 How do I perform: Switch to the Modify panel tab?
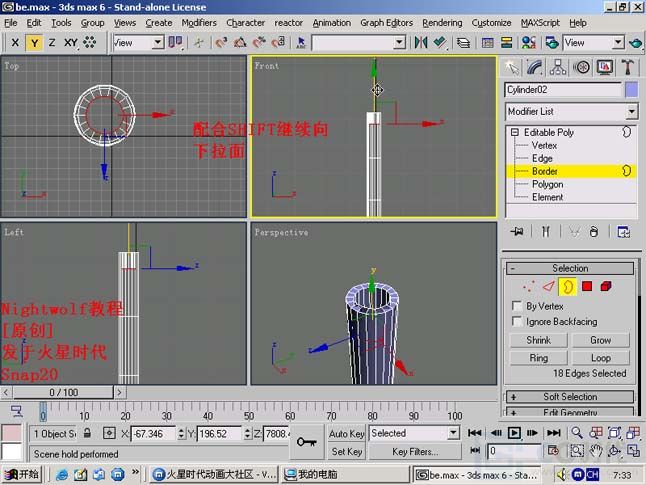pyautogui.click(x=534, y=68)
